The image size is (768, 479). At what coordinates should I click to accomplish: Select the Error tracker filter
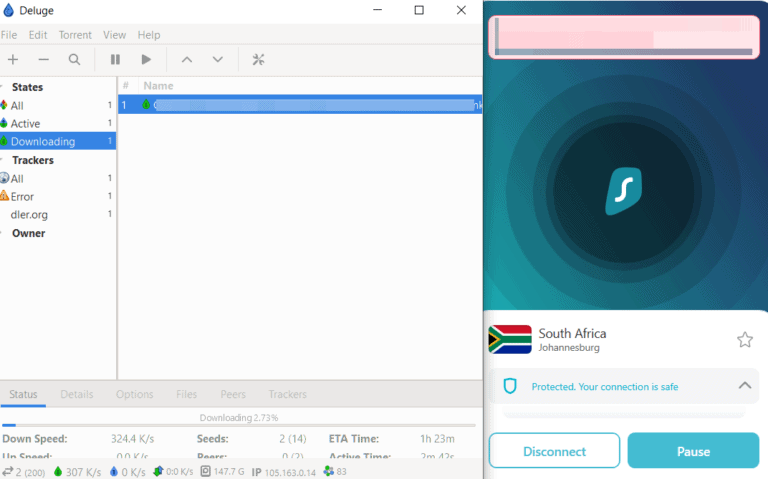58,196
